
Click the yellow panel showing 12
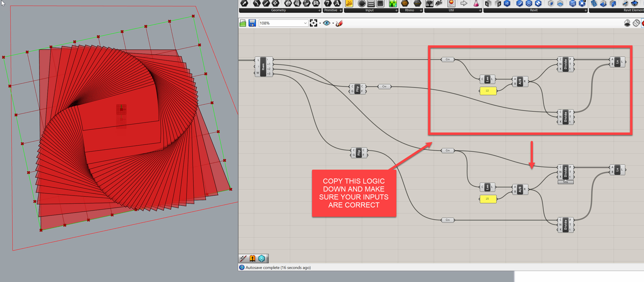pos(488,91)
